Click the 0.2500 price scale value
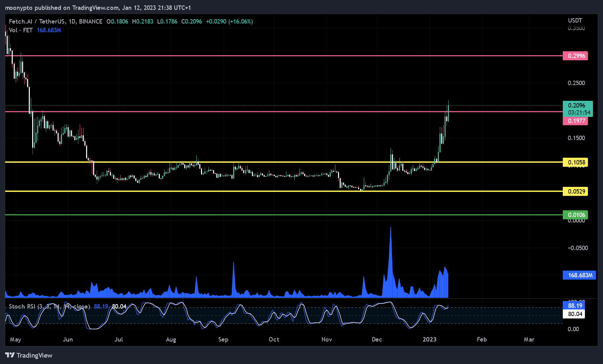 [576, 83]
